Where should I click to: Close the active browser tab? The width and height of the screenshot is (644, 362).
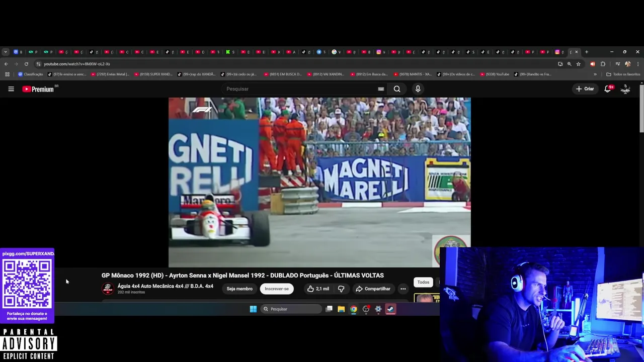pyautogui.click(x=577, y=52)
